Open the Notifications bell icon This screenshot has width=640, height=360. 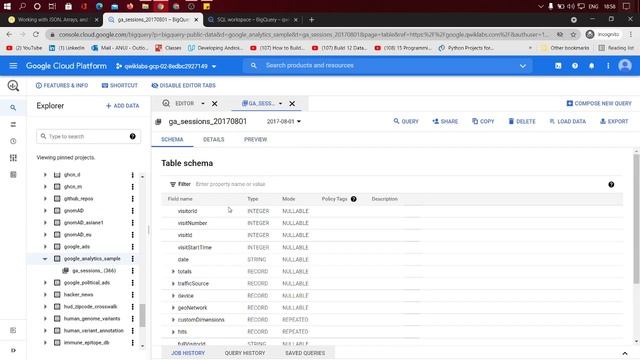[591, 66]
